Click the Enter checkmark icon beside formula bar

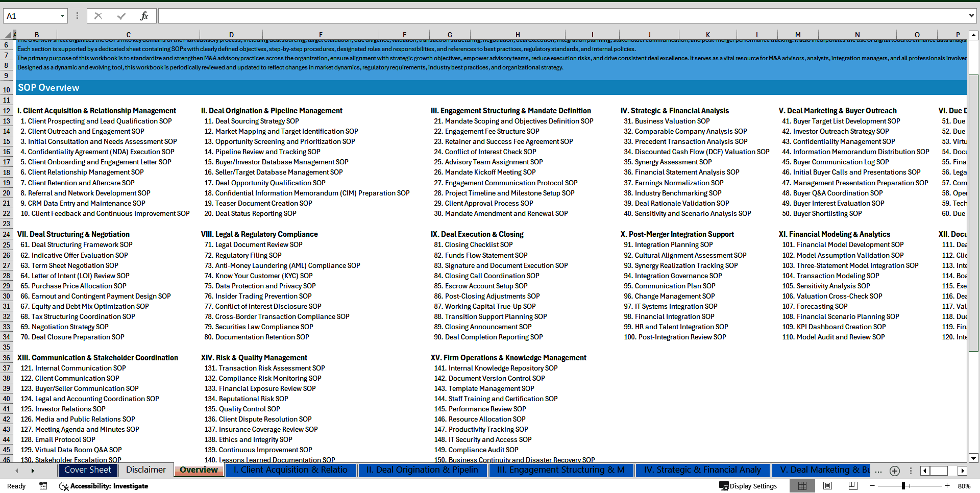coord(122,15)
